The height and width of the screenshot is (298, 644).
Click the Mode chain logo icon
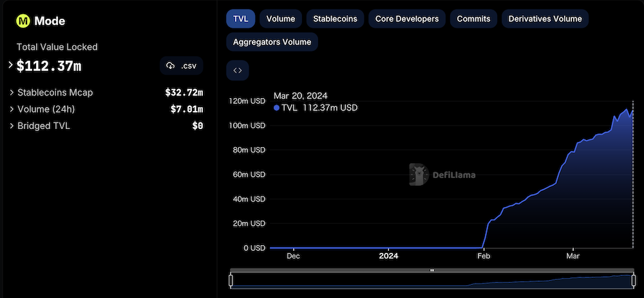23,21
